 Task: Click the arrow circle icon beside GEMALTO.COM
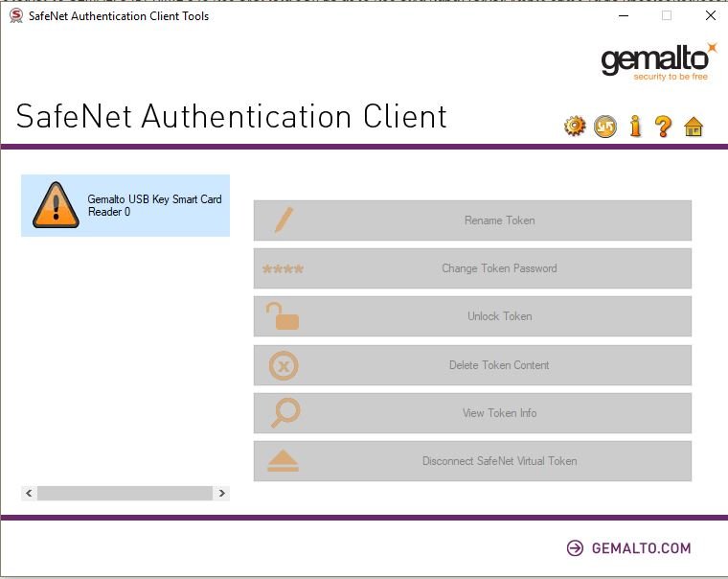tap(575, 548)
